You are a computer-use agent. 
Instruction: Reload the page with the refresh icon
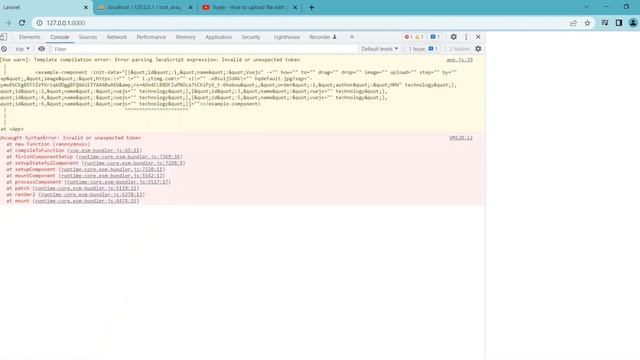(x=22, y=23)
